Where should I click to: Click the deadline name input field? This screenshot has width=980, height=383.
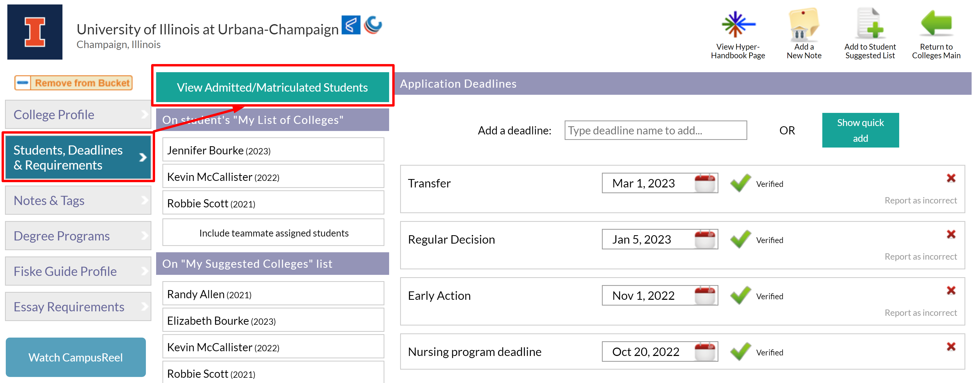coord(655,130)
